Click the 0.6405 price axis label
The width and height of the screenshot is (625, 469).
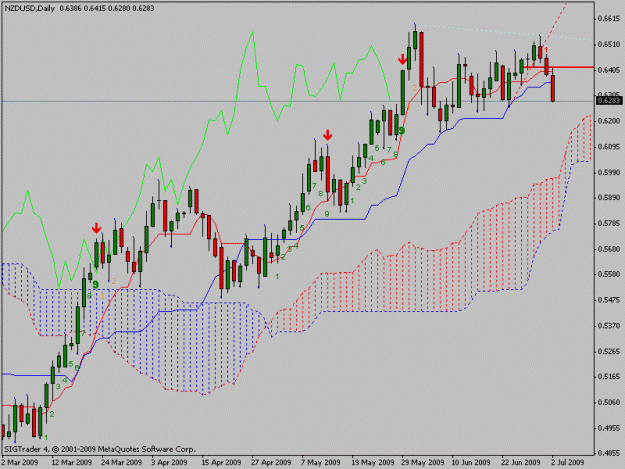(609, 70)
